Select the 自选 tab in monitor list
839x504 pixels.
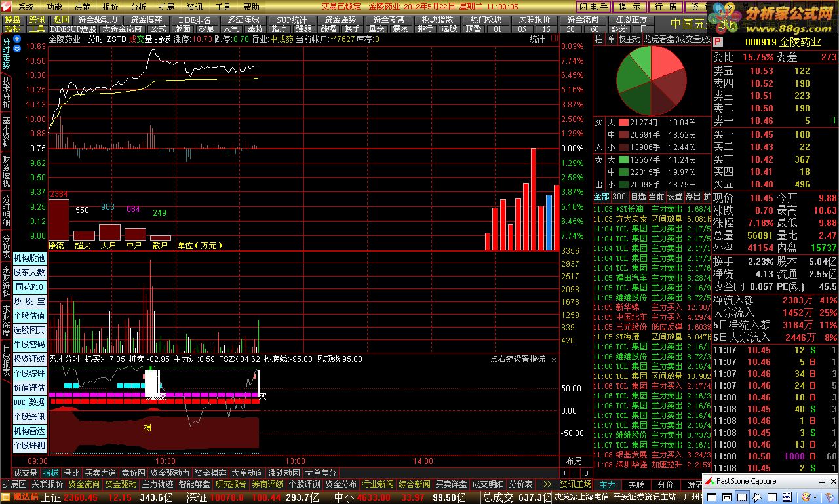point(638,197)
